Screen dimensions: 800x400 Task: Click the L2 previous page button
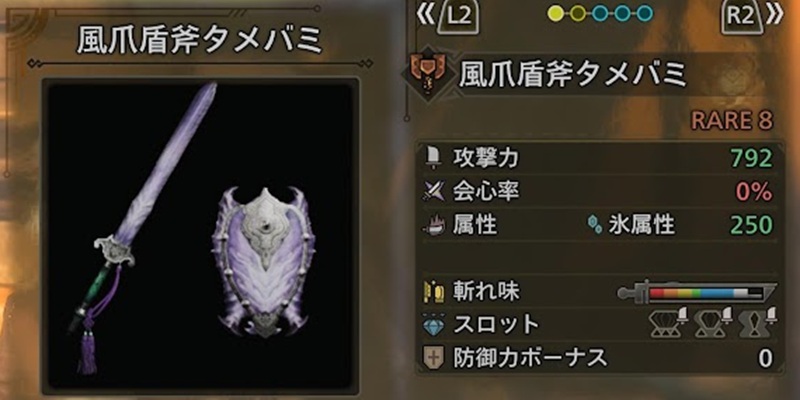[458, 18]
